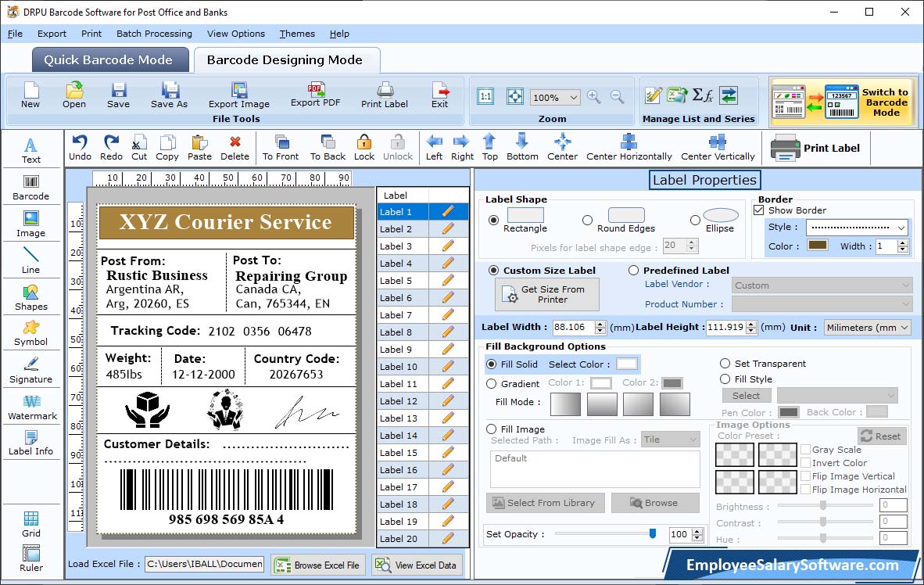The width and height of the screenshot is (924, 585).
Task: Toggle the Ruler display
Action: (31, 558)
